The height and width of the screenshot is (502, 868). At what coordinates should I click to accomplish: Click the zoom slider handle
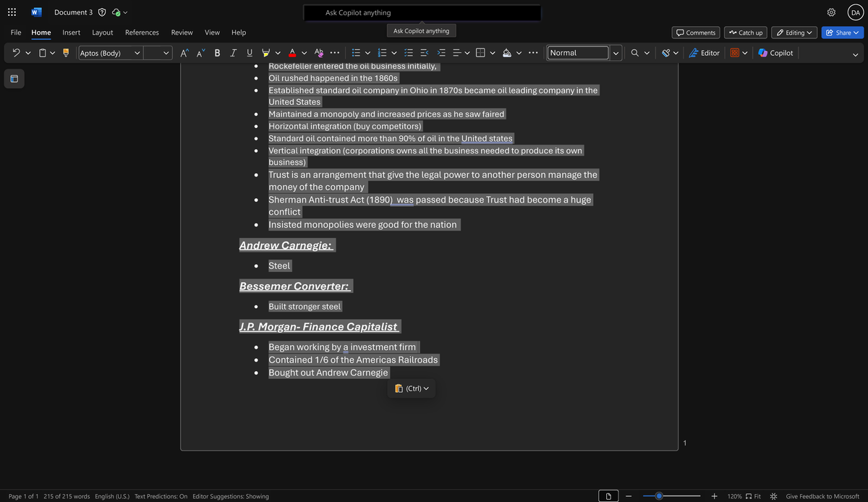click(x=658, y=496)
